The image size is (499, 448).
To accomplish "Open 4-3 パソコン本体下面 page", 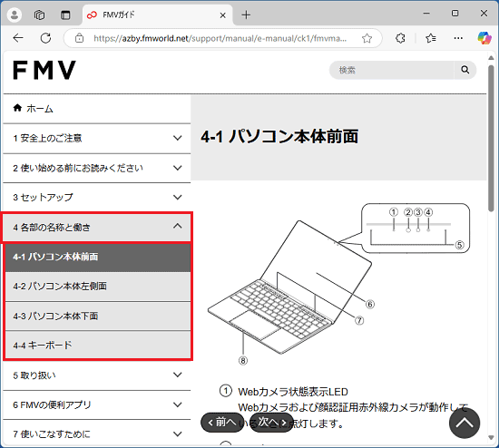I will click(x=98, y=316).
